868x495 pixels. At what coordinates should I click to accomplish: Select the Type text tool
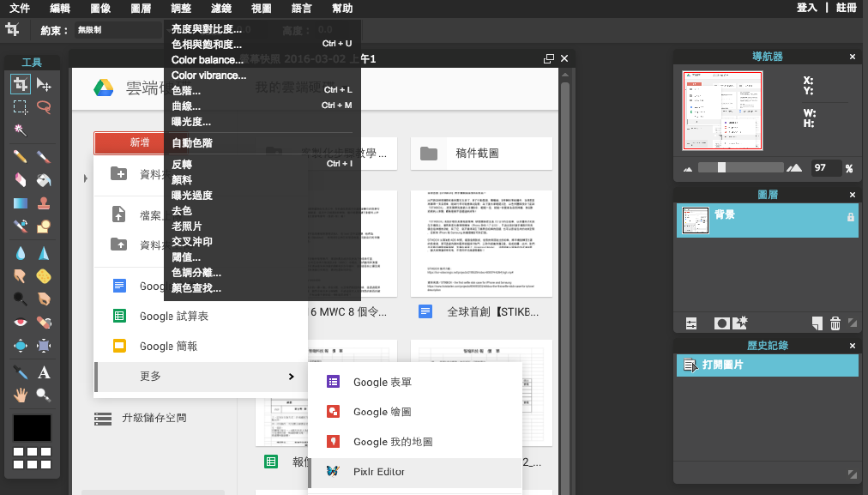pos(44,372)
